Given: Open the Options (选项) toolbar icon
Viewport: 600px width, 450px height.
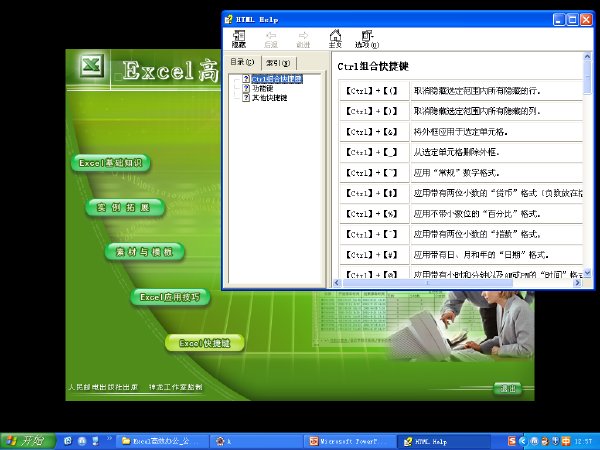Looking at the screenshot, I should point(367,39).
